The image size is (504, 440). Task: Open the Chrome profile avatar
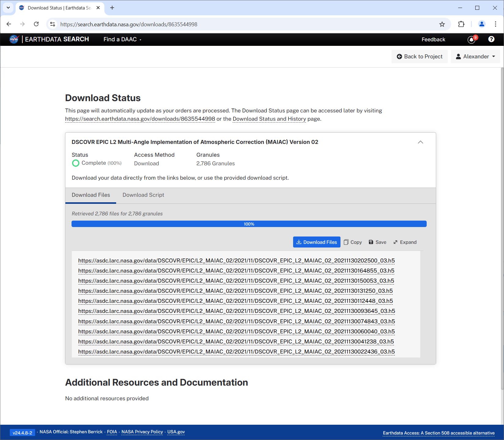(482, 24)
